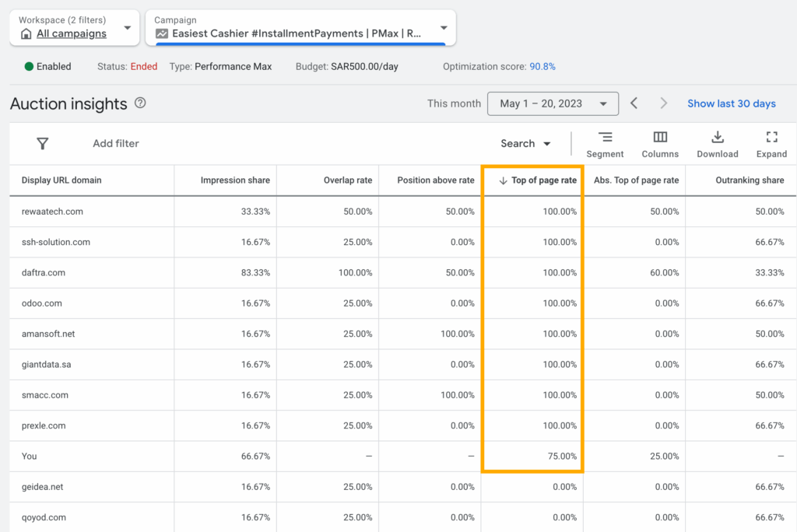Open the Search type dropdown
This screenshot has width=797, height=532.
point(525,144)
